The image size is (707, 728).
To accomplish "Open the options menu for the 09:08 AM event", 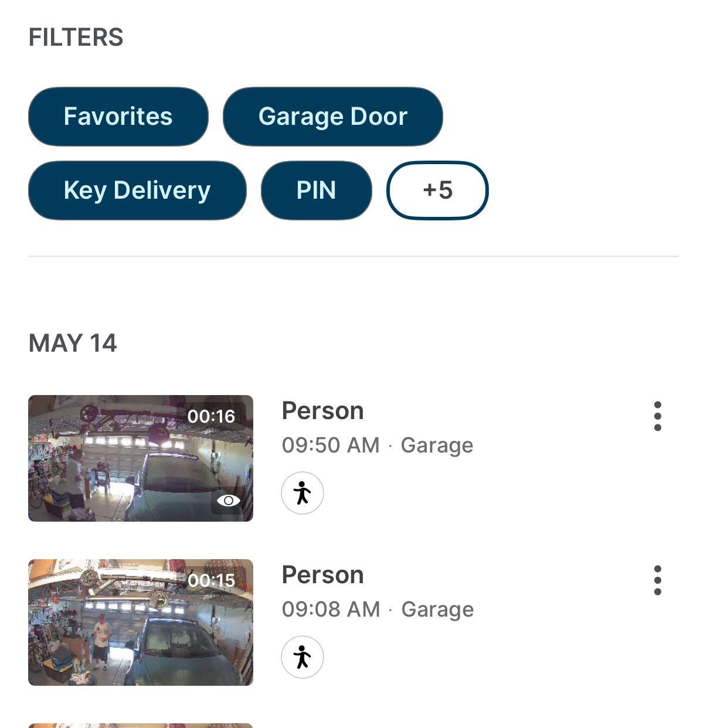I will tap(657, 580).
